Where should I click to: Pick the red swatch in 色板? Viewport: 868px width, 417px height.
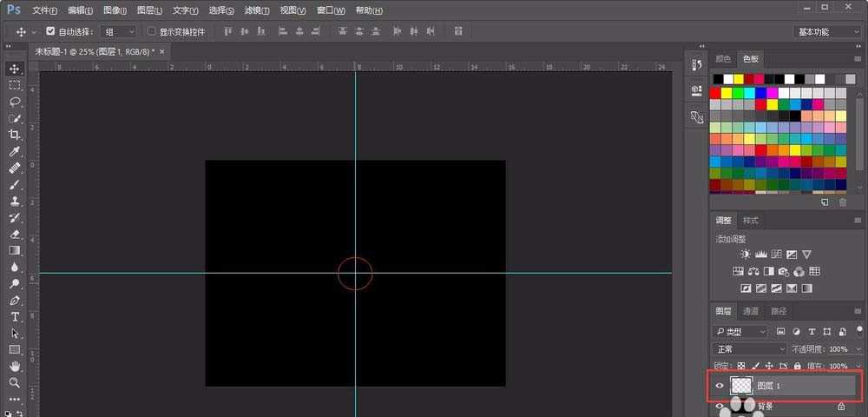(716, 93)
